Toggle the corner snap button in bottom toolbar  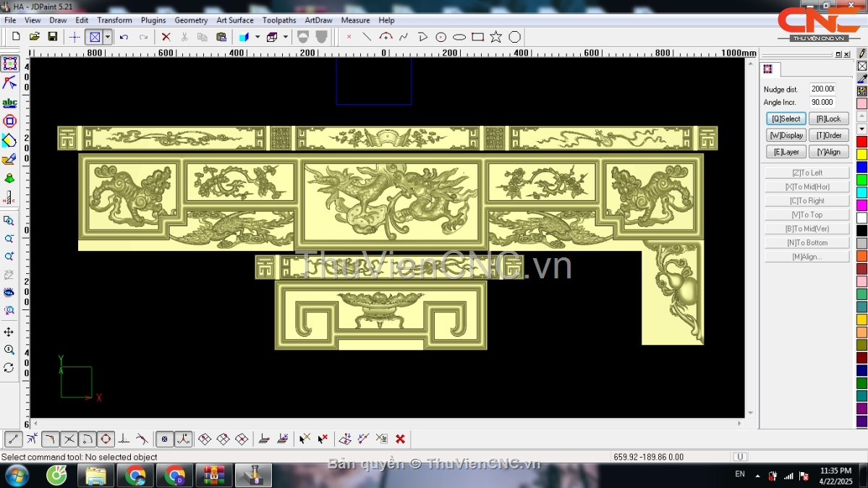click(51, 439)
